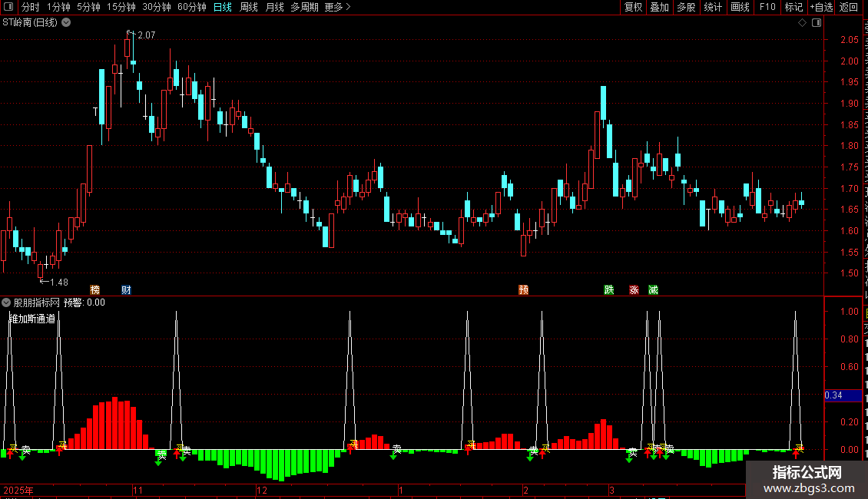The image size is (868, 499).
Task: Expand the 更多 periods menu
Action: [x=337, y=7]
